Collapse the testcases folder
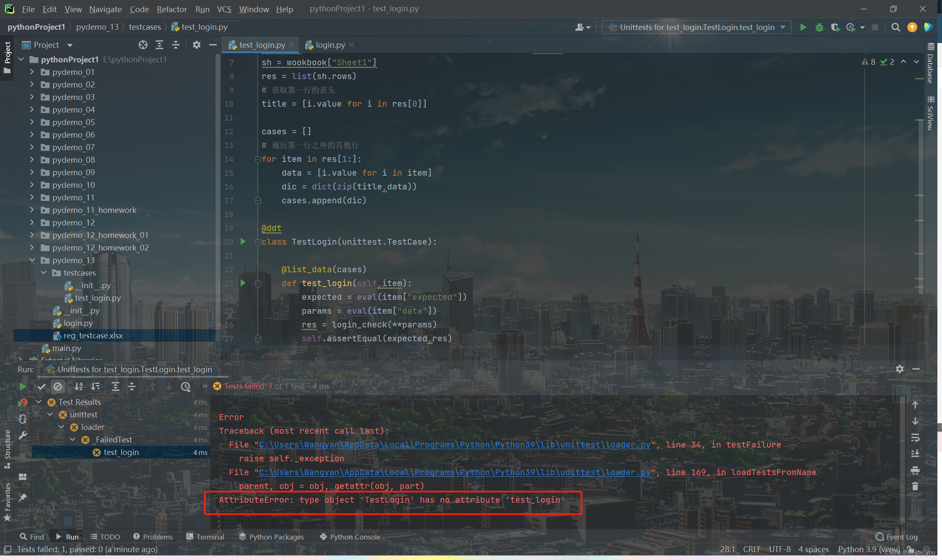 coord(44,273)
